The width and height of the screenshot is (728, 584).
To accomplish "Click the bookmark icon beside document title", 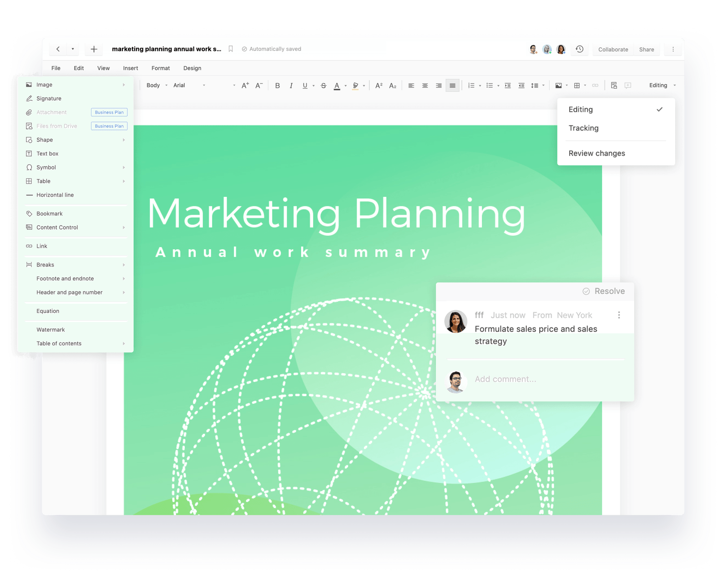I will point(231,49).
